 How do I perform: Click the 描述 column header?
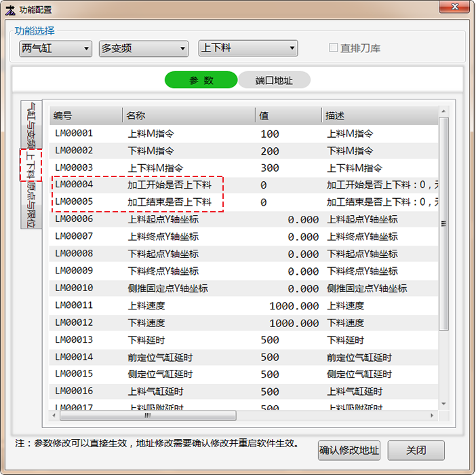pos(380,115)
